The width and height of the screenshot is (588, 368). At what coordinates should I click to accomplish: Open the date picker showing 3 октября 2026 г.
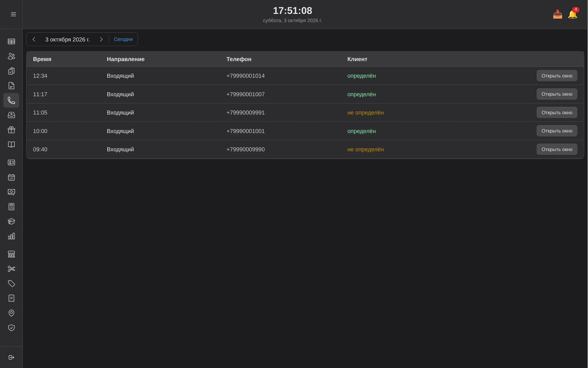click(x=67, y=39)
